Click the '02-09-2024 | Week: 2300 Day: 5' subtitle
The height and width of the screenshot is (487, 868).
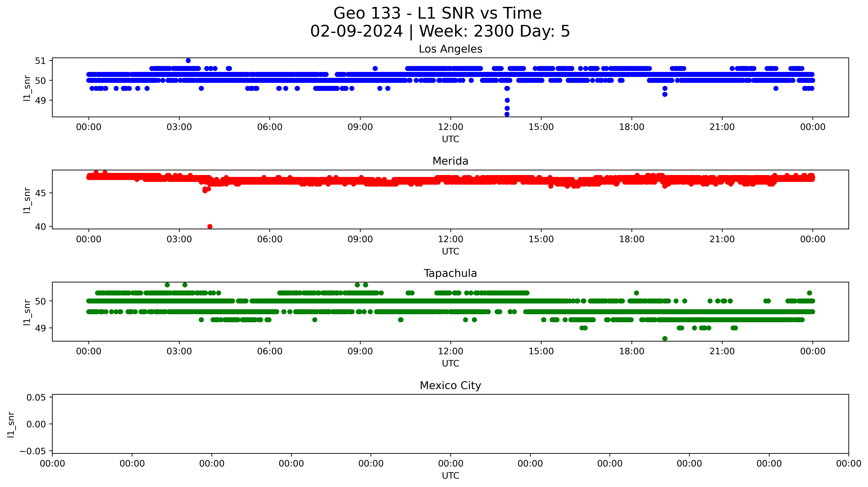(x=440, y=31)
